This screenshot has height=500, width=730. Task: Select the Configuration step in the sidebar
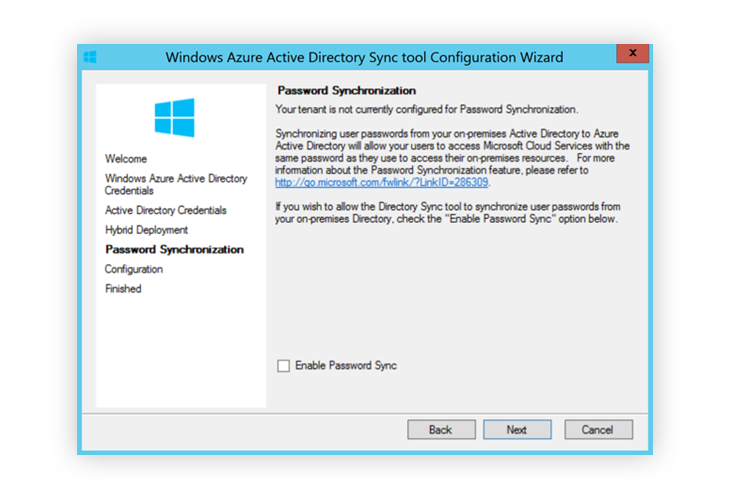(134, 269)
